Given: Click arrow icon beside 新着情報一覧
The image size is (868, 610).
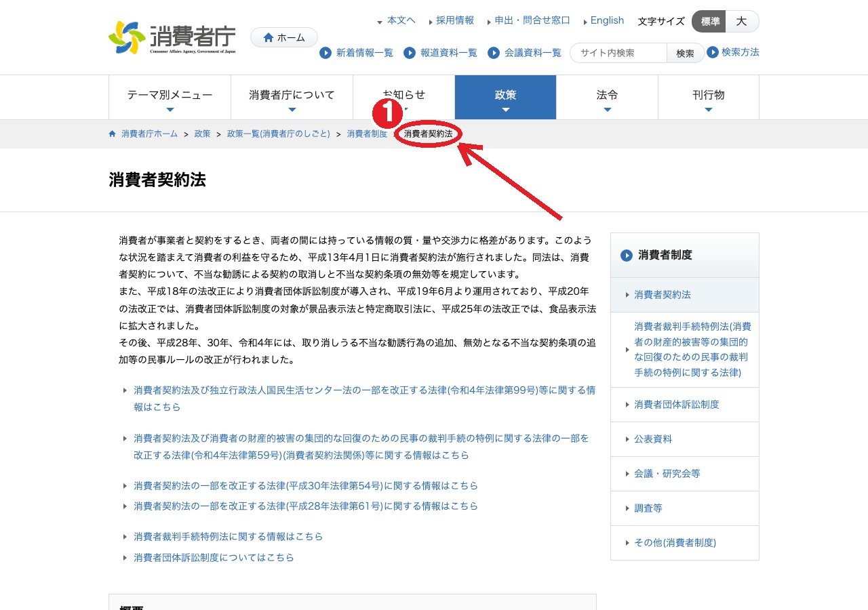Looking at the screenshot, I should (x=325, y=53).
